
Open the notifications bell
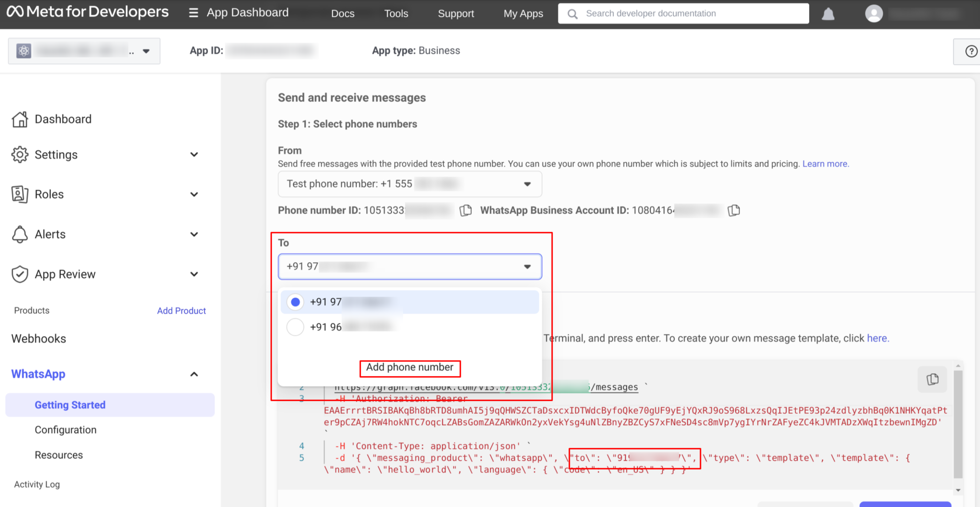pyautogui.click(x=828, y=13)
